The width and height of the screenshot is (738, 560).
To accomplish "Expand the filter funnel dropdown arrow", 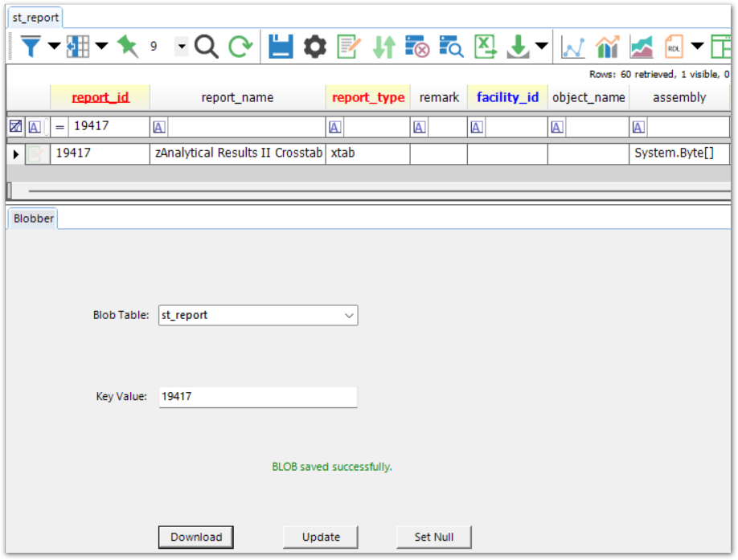I will 54,47.
